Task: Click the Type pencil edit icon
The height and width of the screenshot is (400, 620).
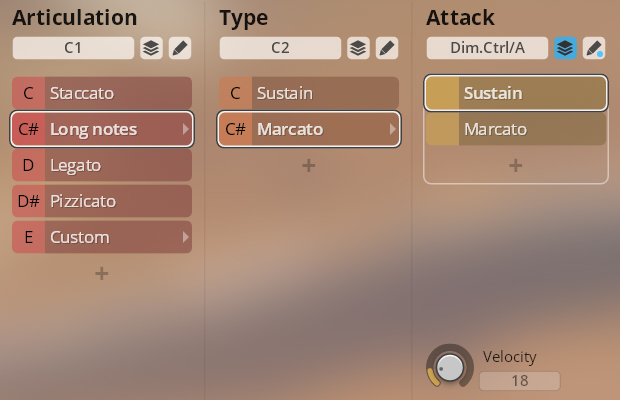Action: pos(387,48)
